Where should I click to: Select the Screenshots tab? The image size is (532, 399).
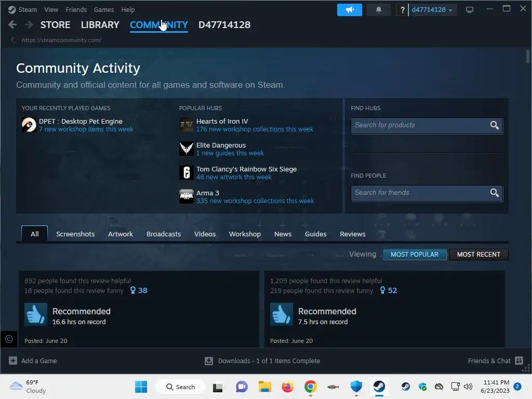tap(75, 234)
